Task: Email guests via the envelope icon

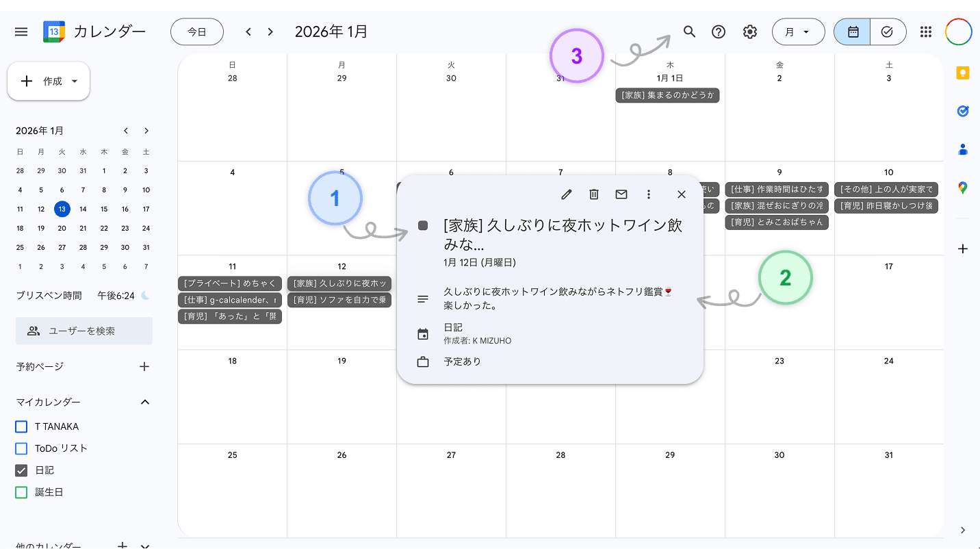Action: point(621,194)
